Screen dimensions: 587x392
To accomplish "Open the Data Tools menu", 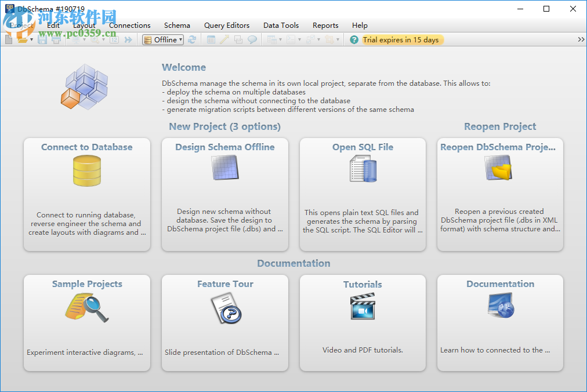I will tap(281, 25).
